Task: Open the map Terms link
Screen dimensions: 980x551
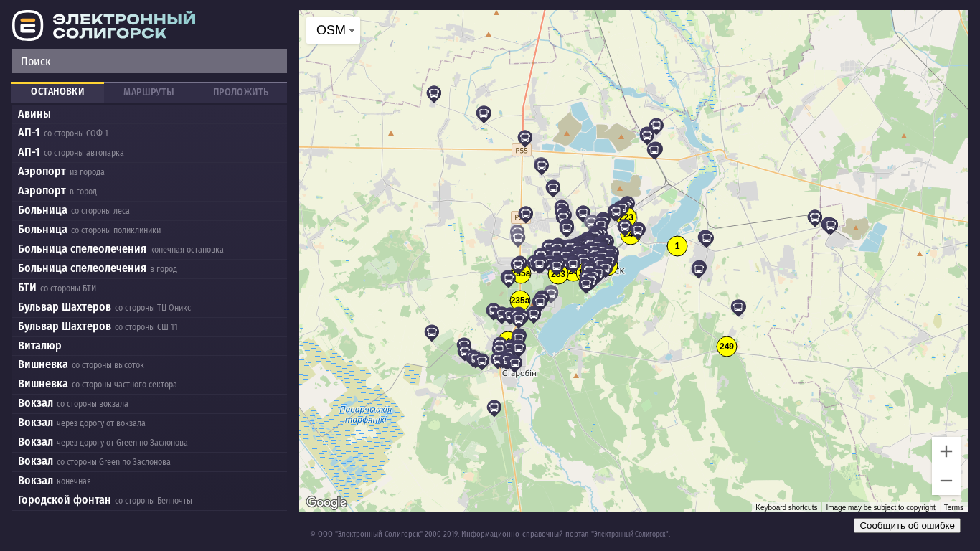Action: click(953, 507)
